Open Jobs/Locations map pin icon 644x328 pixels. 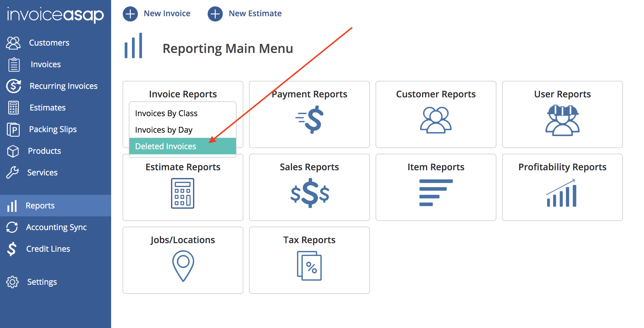183,266
